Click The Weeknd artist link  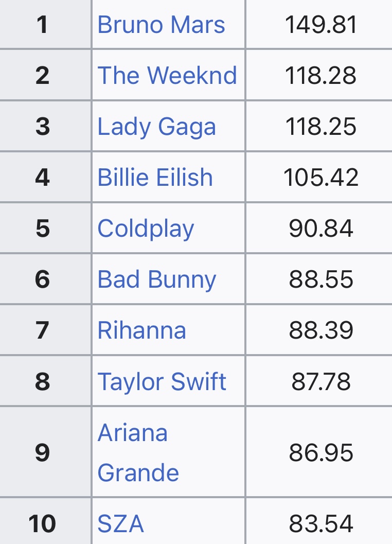point(167,75)
